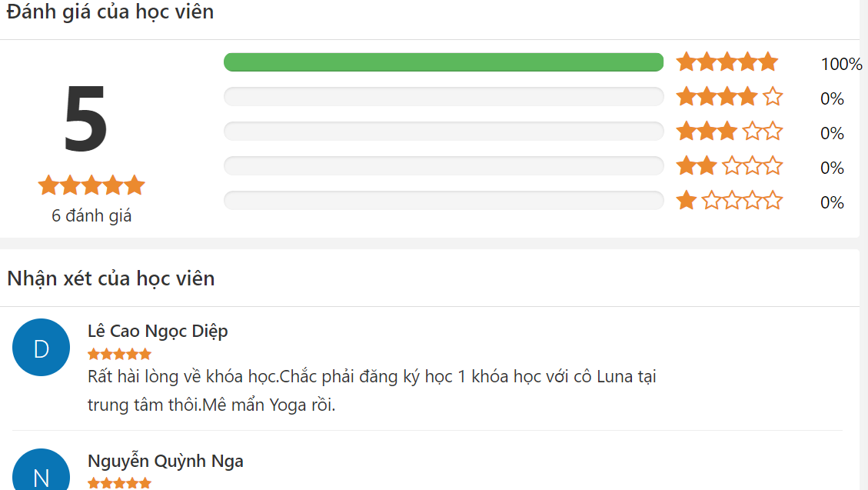Select the Đánh giá của học viên header
The height and width of the screenshot is (490, 868).
(109, 12)
